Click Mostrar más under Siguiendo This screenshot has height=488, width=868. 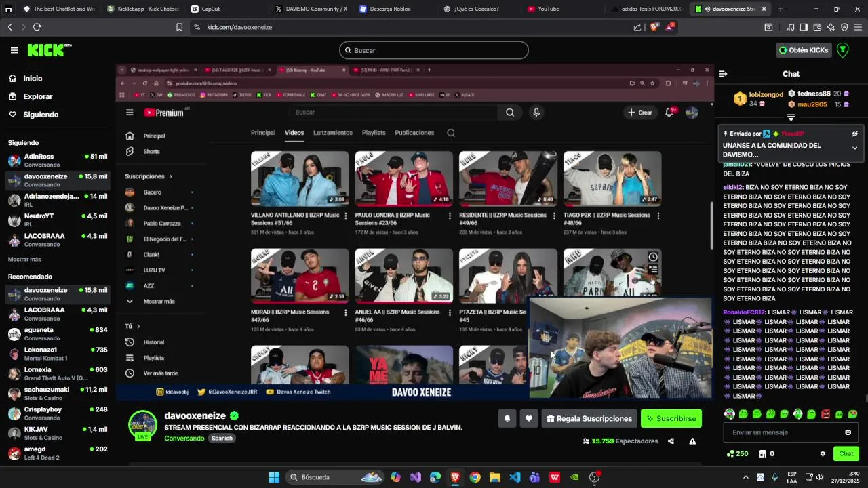coord(24,260)
